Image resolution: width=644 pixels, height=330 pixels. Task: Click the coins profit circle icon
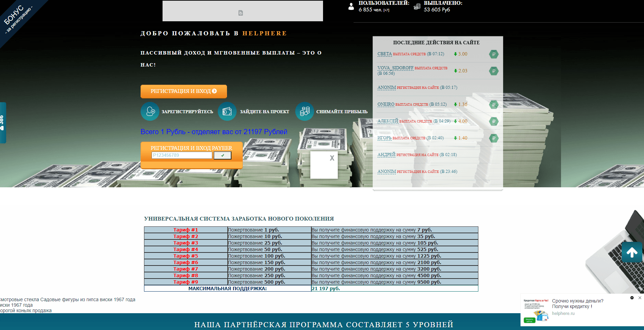click(x=305, y=111)
